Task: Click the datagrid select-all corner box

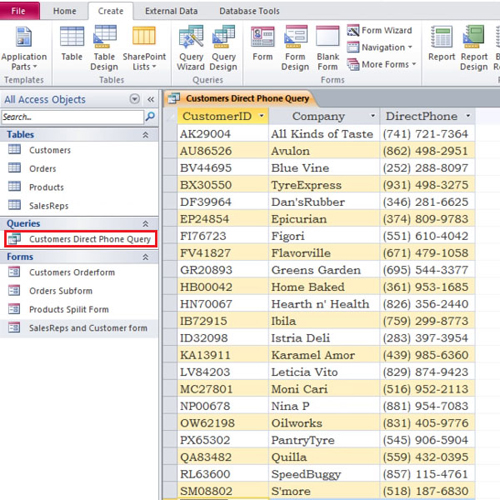Action: (170, 116)
